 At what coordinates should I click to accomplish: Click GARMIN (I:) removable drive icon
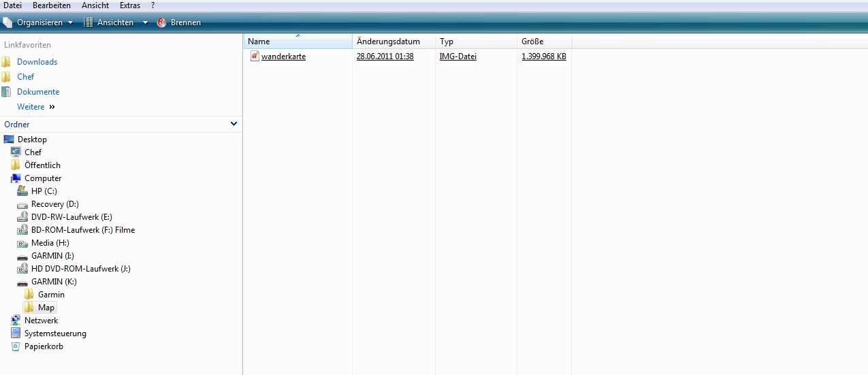[22, 257]
